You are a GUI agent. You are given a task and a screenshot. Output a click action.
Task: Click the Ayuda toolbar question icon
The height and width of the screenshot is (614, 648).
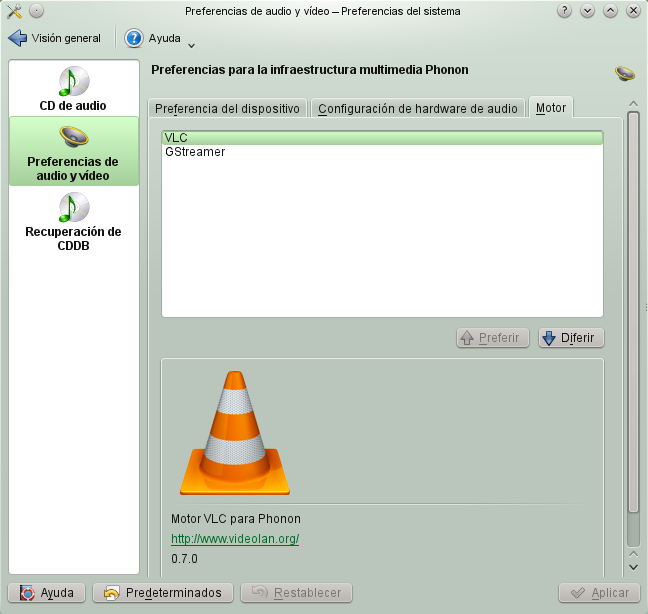point(133,38)
